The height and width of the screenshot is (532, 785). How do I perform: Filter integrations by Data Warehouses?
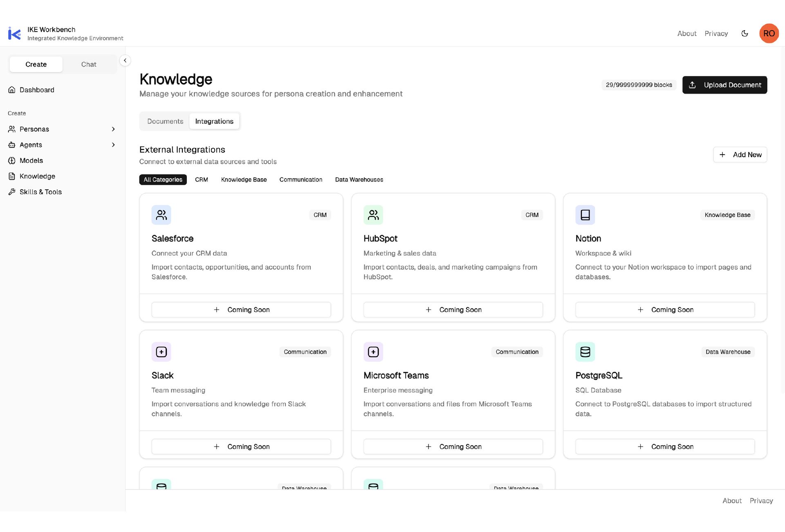click(x=359, y=180)
